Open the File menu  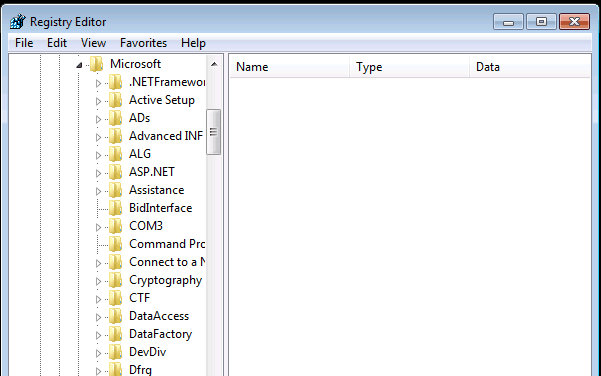point(24,43)
